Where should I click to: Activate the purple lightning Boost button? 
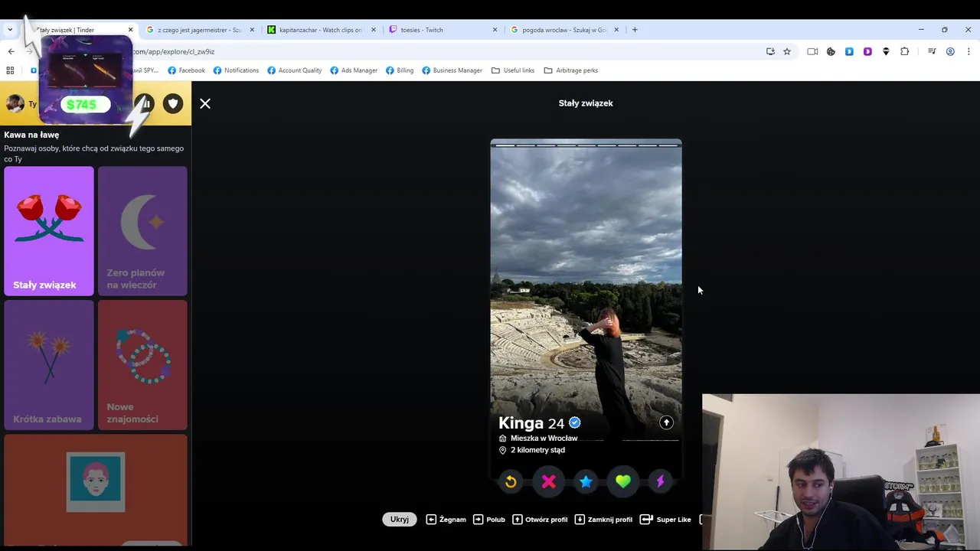click(660, 481)
